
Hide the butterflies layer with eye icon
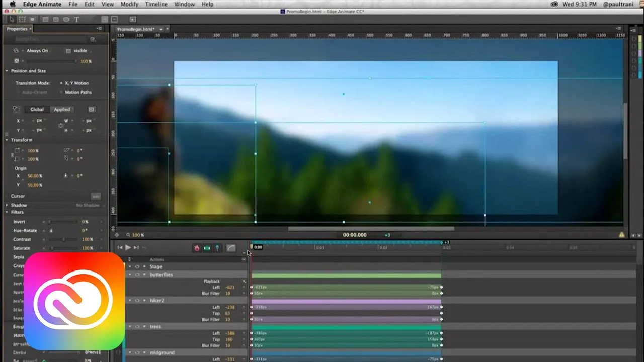137,275
